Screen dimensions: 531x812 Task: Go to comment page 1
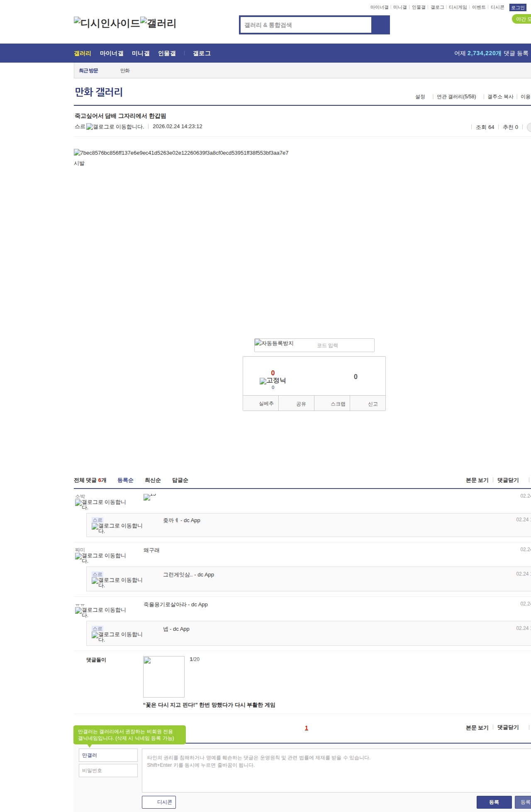307,728
